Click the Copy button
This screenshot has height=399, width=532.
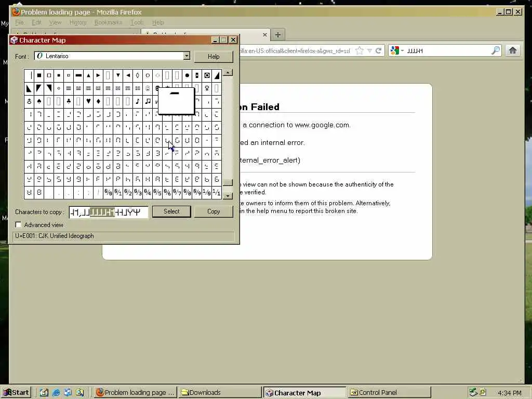(214, 211)
